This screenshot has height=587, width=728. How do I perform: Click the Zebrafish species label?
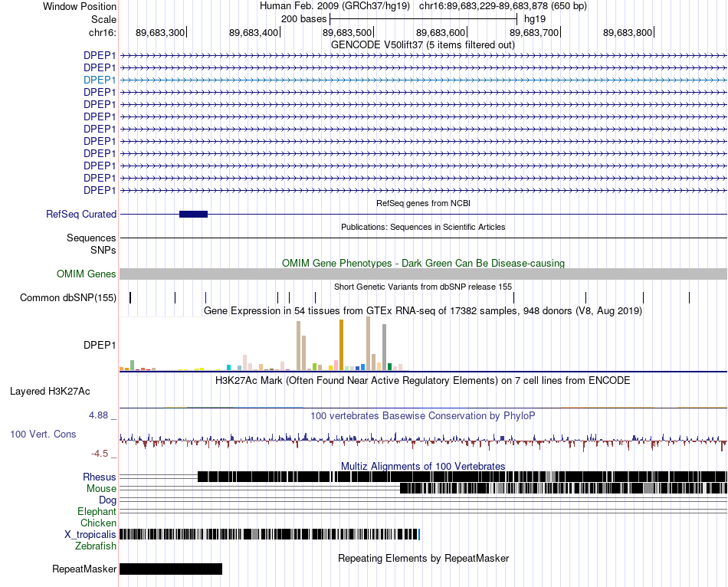96,546
